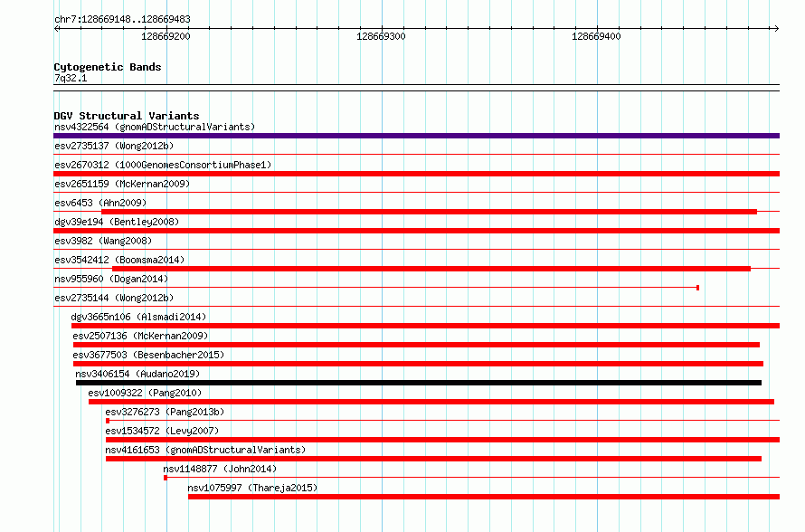Open esv3276273 (Pang2013b) variant
This screenshot has width=805, height=532.
(x=165, y=412)
